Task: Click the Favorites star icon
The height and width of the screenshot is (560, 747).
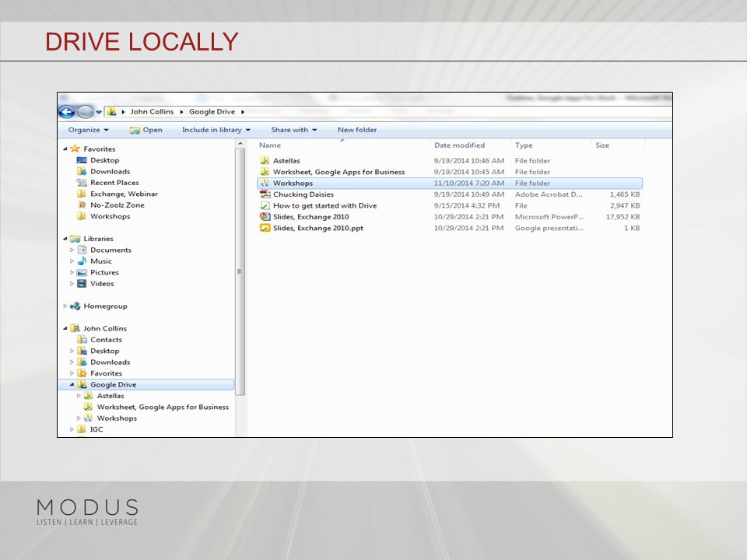Action: pyautogui.click(x=75, y=149)
